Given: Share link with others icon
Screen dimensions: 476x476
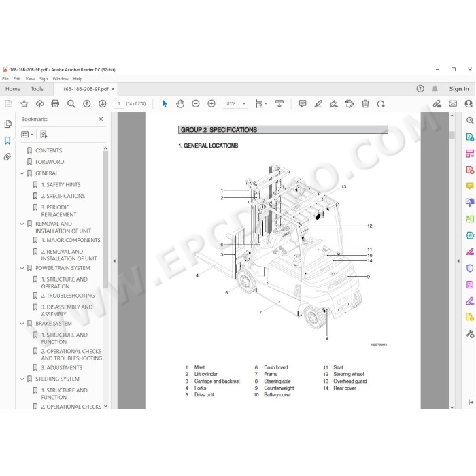Looking at the screenshot, I should click(x=437, y=104).
